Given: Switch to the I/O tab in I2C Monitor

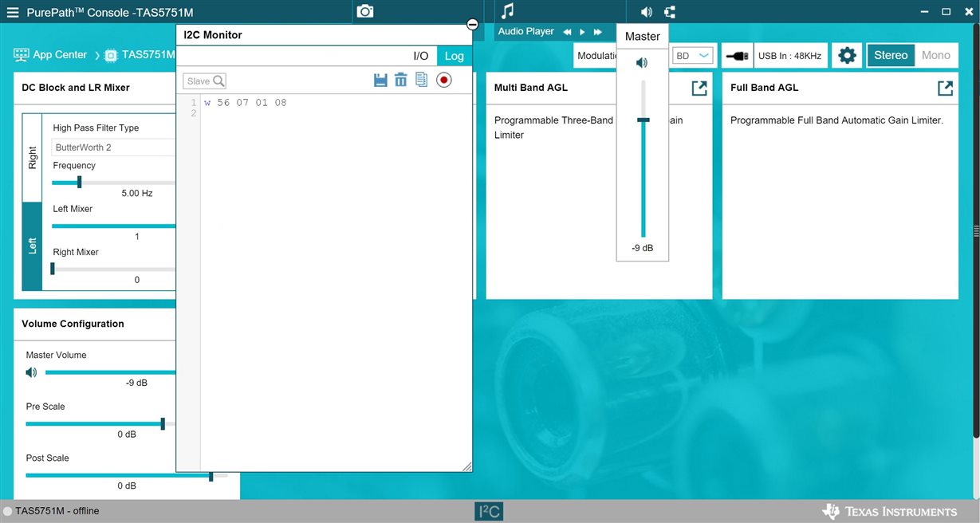Looking at the screenshot, I should click(x=420, y=56).
